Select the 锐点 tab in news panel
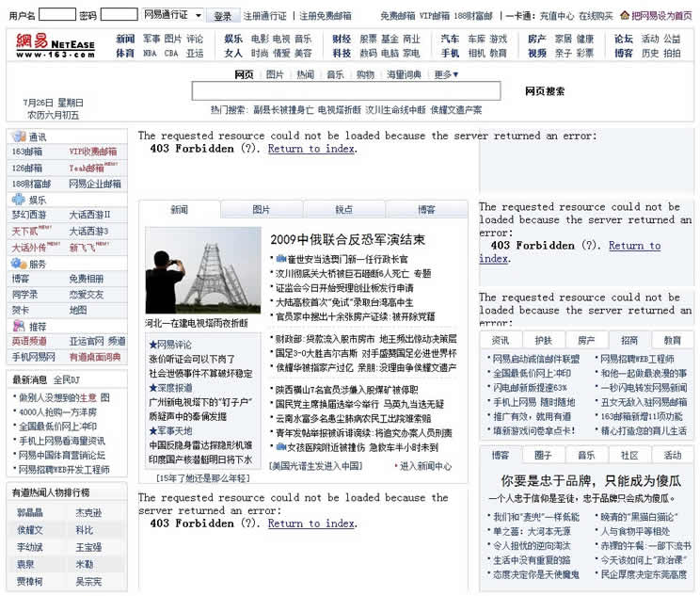 (344, 210)
